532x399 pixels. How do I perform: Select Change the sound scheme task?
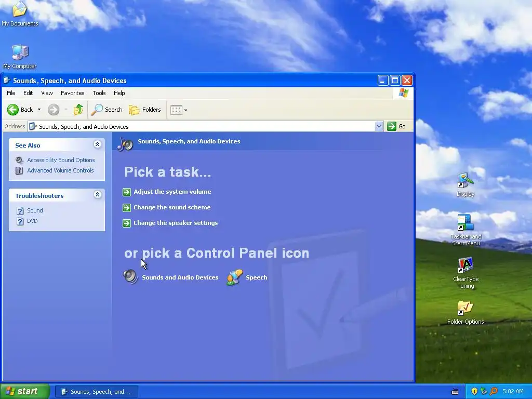tap(172, 207)
